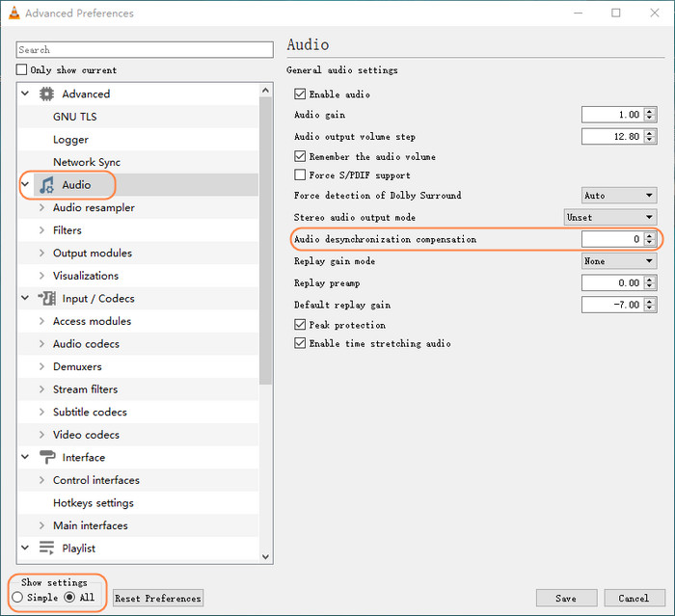Screen dimensions: 675x616
Task: Select Hotkeys settings in the tree
Action: point(94,503)
